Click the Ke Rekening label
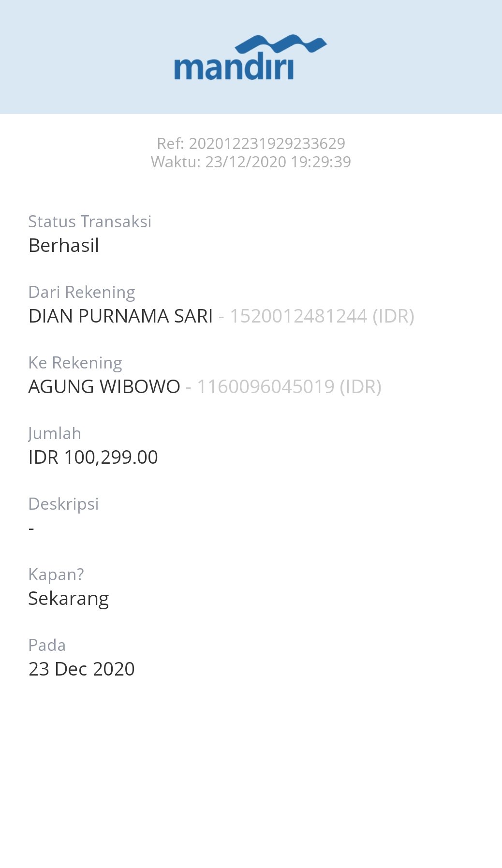Viewport: 502px width, 868px height. tap(75, 363)
